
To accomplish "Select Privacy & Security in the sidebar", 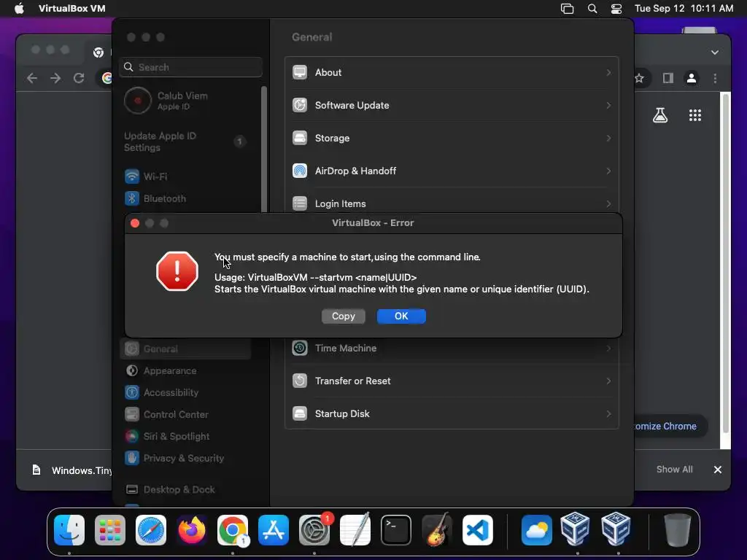I will 186,458.
